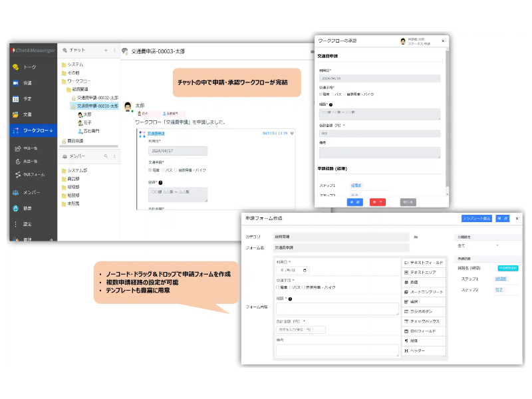Add a テキストフィールド component
This screenshot has width=532, height=399.
(424, 263)
